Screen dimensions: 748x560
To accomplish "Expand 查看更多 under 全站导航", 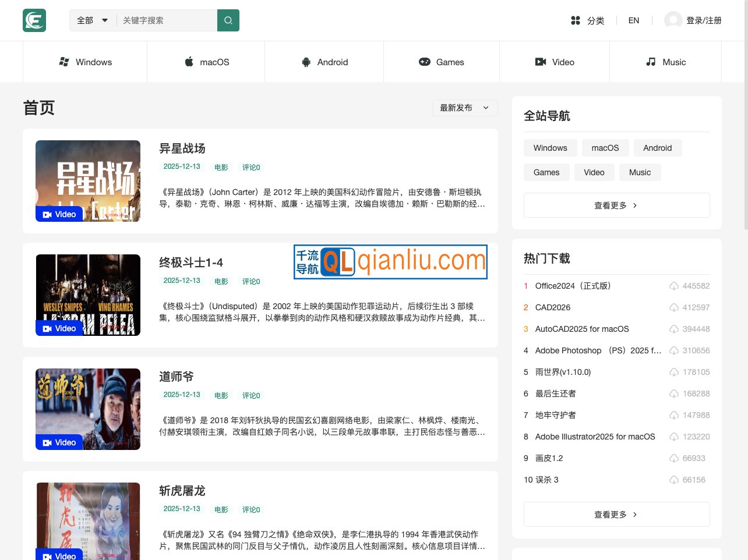I will (616, 205).
